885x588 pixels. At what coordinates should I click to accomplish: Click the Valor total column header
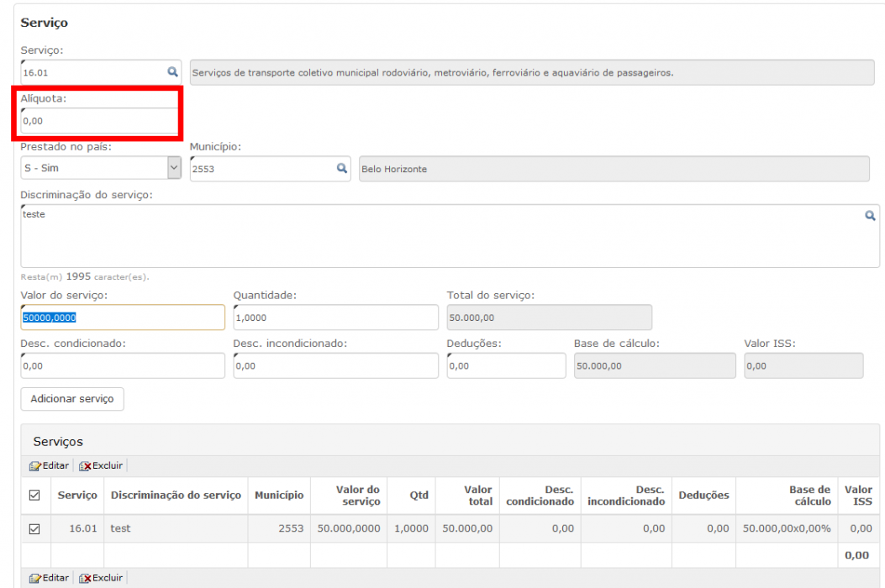[x=467, y=495]
